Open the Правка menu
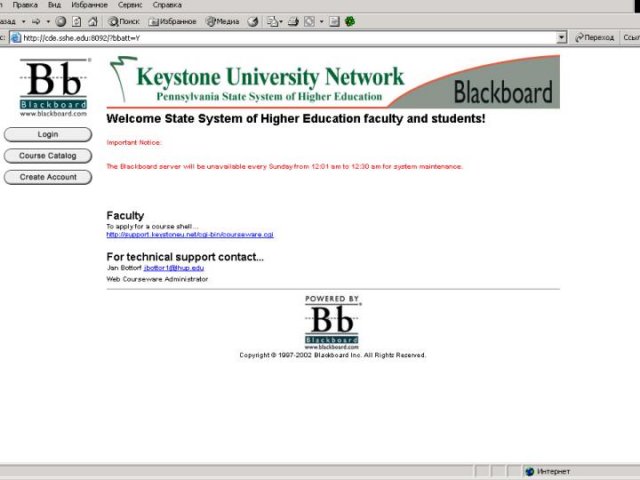 click(x=25, y=5)
